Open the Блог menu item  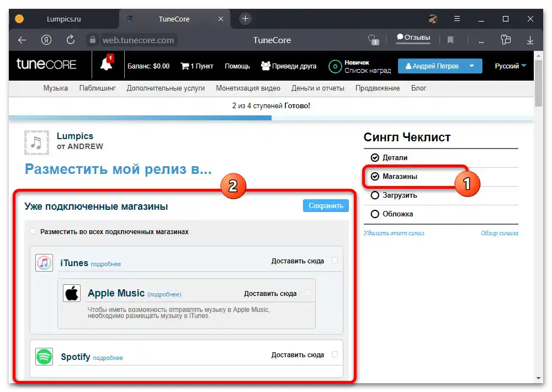point(418,88)
